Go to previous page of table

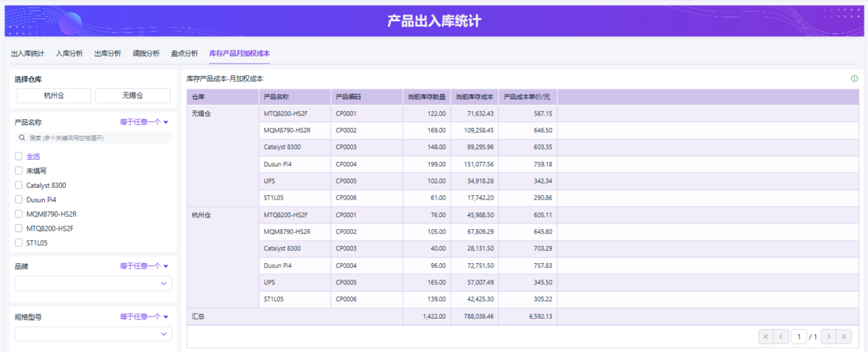[781, 336]
